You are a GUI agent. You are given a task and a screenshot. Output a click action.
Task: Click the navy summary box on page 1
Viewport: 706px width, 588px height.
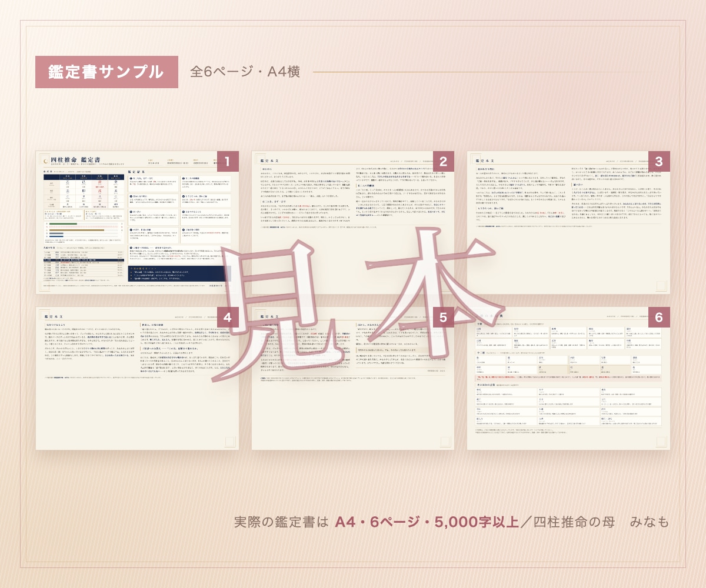tap(179, 273)
